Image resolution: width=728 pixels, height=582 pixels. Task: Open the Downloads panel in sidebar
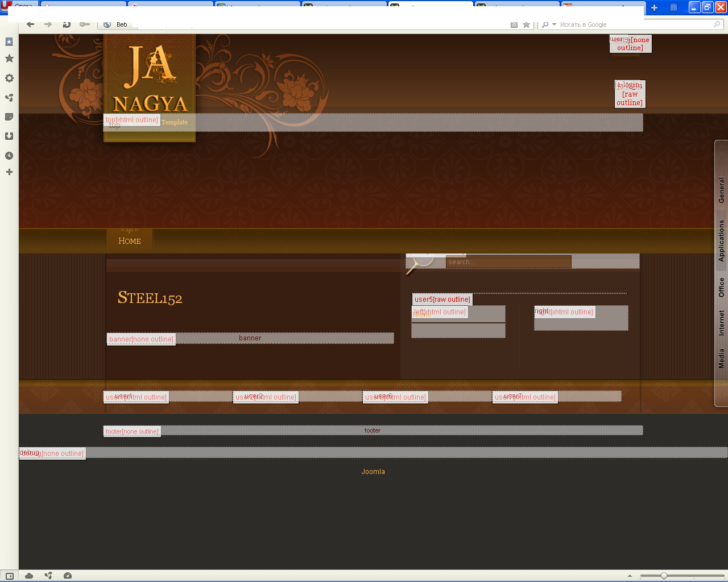(9, 136)
